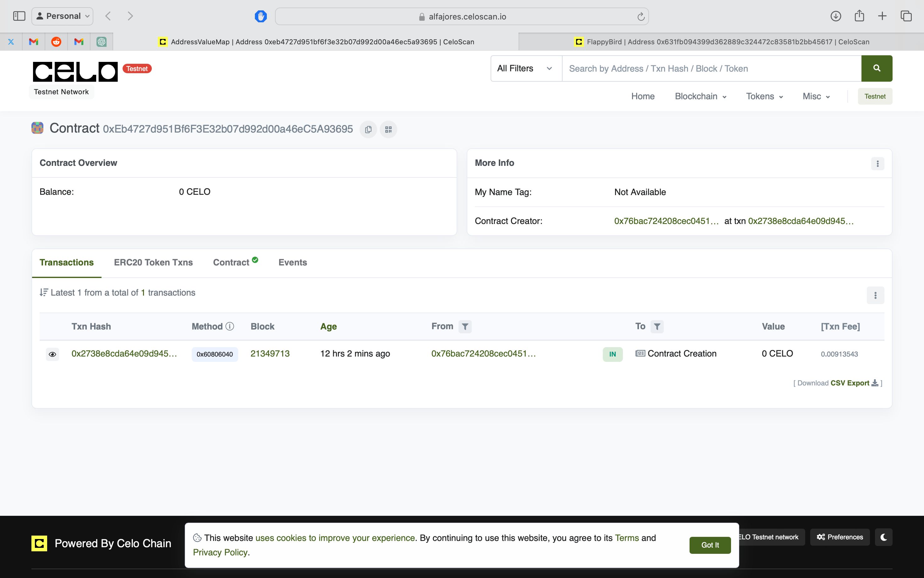This screenshot has height=578, width=924.
Task: Open creation txn 0x2738e8cda64e09d945 in More Info
Action: tap(800, 221)
